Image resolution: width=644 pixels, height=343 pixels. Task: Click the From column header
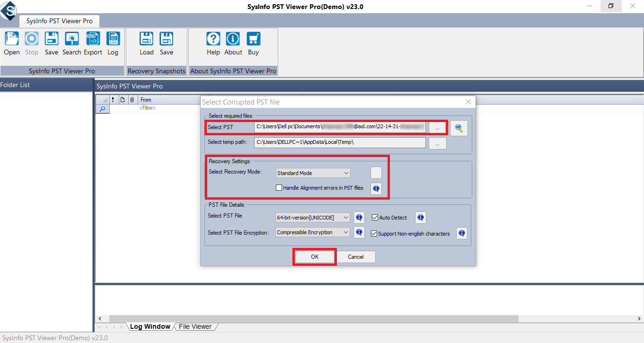(170, 100)
